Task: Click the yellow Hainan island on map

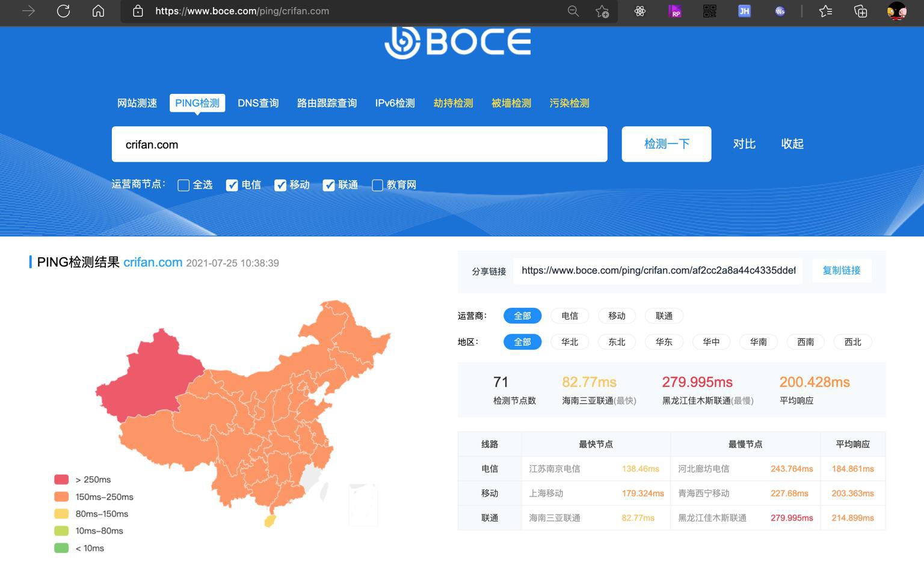Action: pyautogui.click(x=270, y=521)
